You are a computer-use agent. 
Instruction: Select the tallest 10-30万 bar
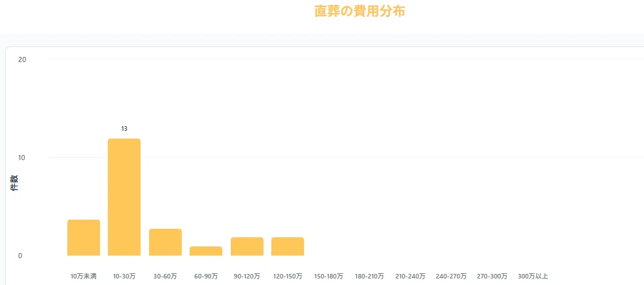(124, 197)
